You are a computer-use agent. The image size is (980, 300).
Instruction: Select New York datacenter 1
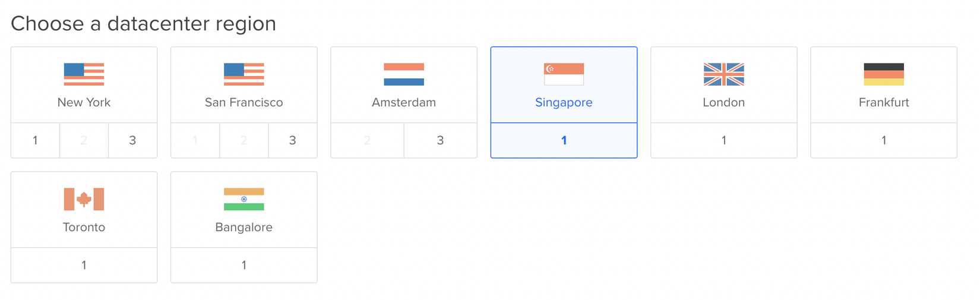click(35, 140)
